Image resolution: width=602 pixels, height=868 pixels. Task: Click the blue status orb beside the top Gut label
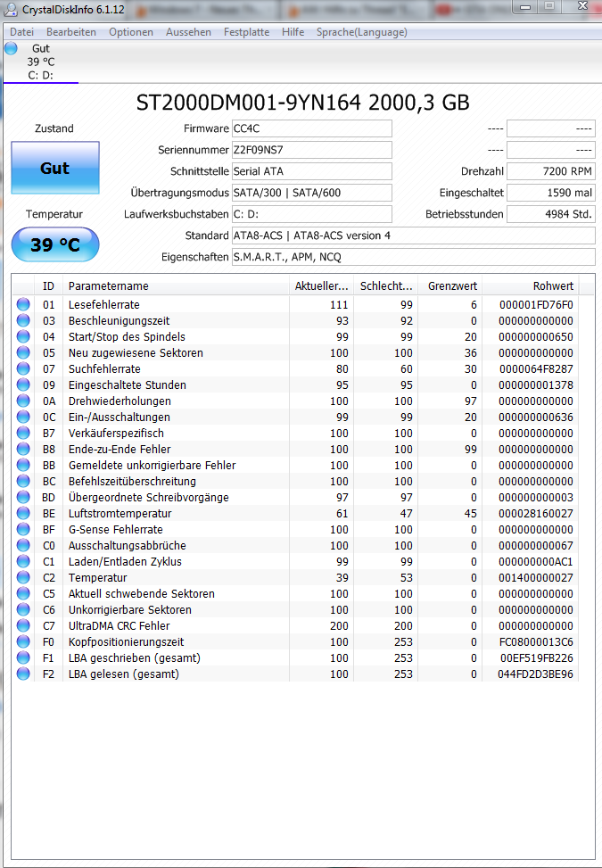[x=11, y=49]
